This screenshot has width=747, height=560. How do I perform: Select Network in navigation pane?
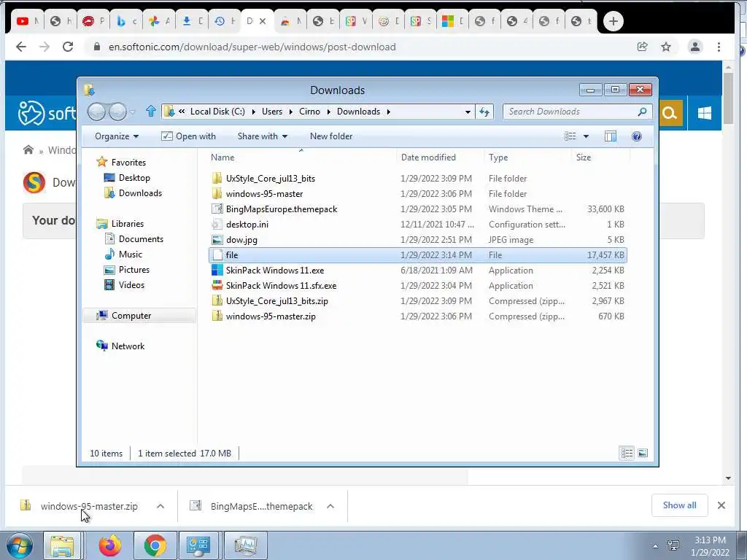120,346
